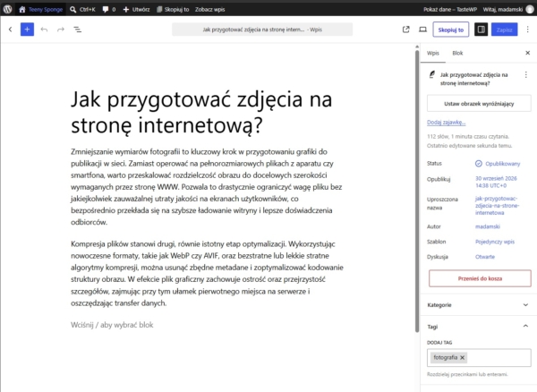The width and height of the screenshot is (537, 392).
Task: Open Pokaż dane – TasteWP item
Action: (x=450, y=10)
